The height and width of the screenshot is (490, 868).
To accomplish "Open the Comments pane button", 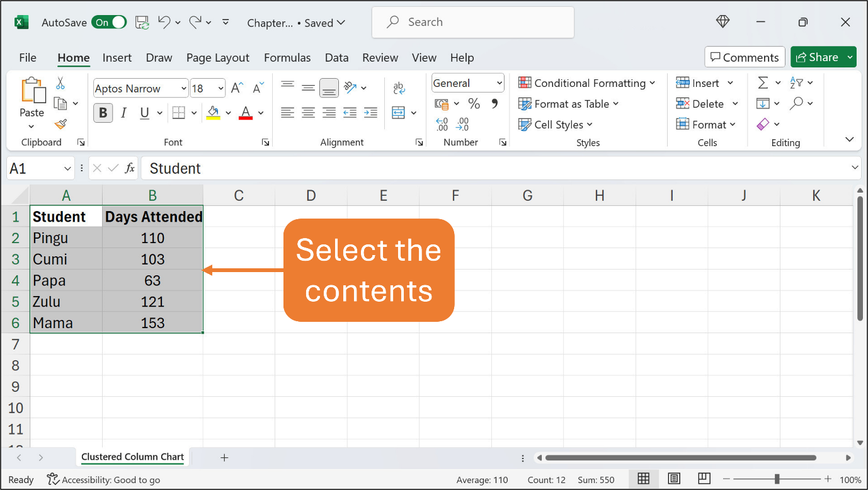I will [745, 57].
